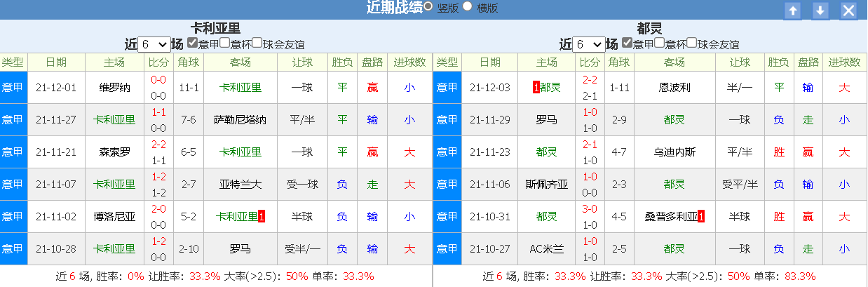Click red card marker beside 卡利亚里 in 21-11-02 row
868x287 pixels.
(x=262, y=217)
